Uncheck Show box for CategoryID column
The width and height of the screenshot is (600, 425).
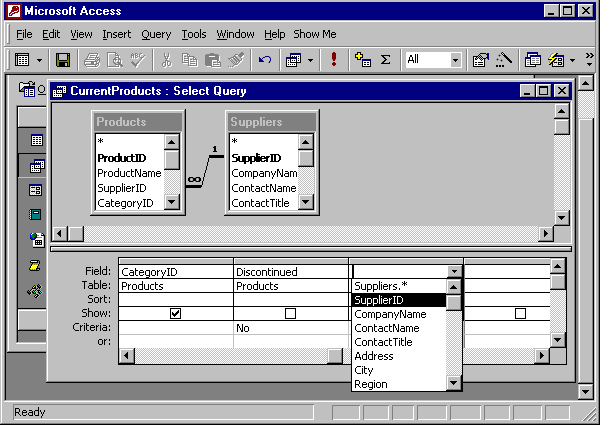[175, 314]
